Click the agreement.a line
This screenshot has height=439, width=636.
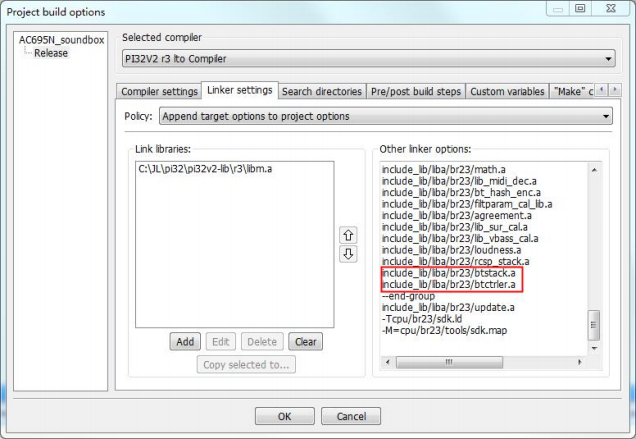tap(457, 215)
